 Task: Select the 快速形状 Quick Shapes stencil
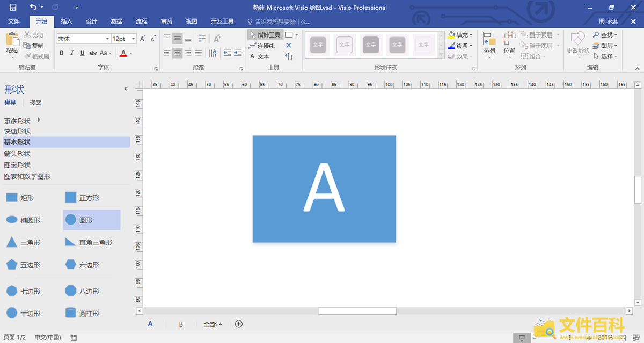click(x=17, y=131)
